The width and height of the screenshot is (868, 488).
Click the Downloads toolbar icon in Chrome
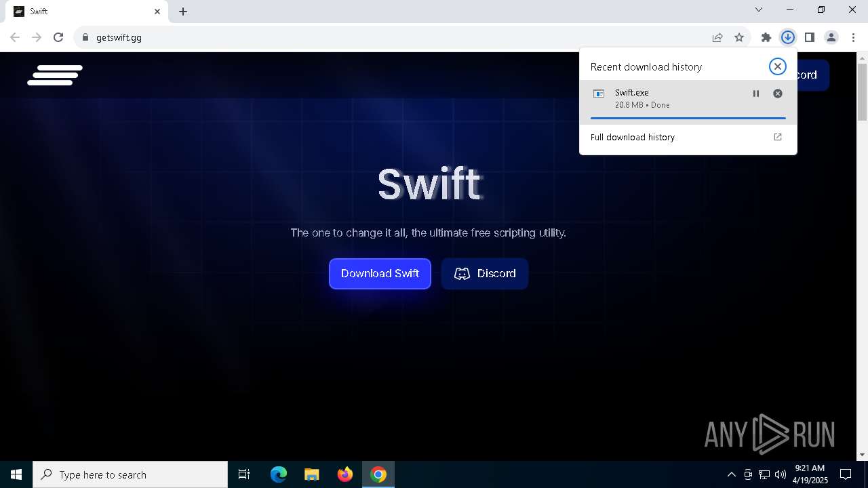pyautogui.click(x=787, y=37)
